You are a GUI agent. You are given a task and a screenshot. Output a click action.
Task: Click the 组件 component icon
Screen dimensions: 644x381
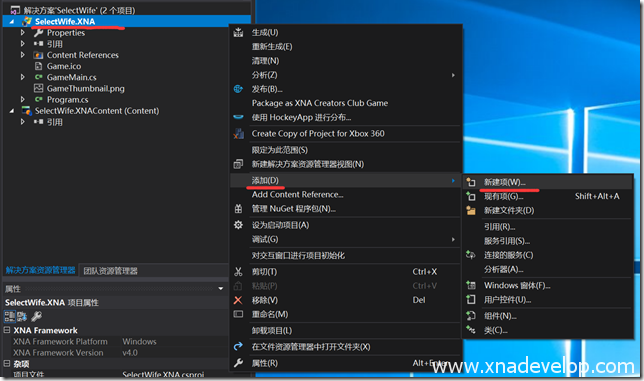pyautogui.click(x=471, y=316)
